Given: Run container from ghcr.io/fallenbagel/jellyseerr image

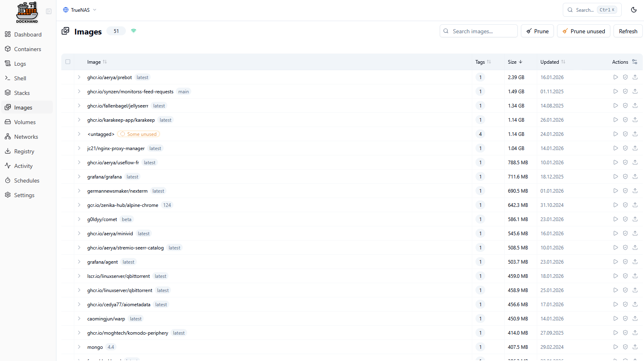Looking at the screenshot, I should click(x=616, y=105).
